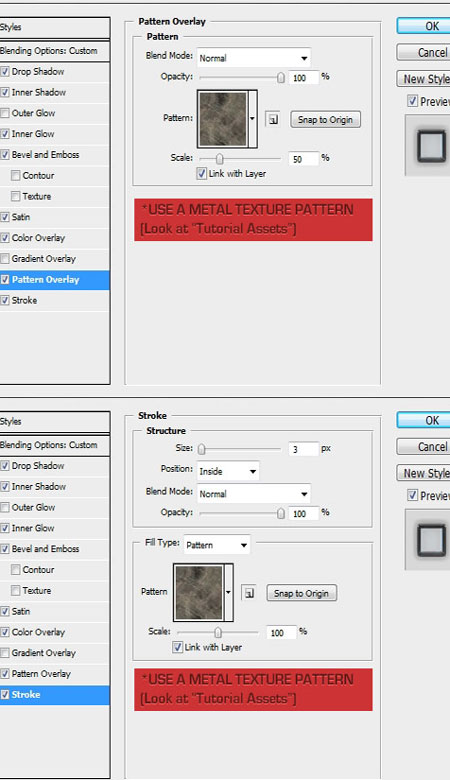This screenshot has width=450, height=780.
Task: Select Blending Options: Custom in Pattern Overlay dialog
Action: (x=54, y=51)
